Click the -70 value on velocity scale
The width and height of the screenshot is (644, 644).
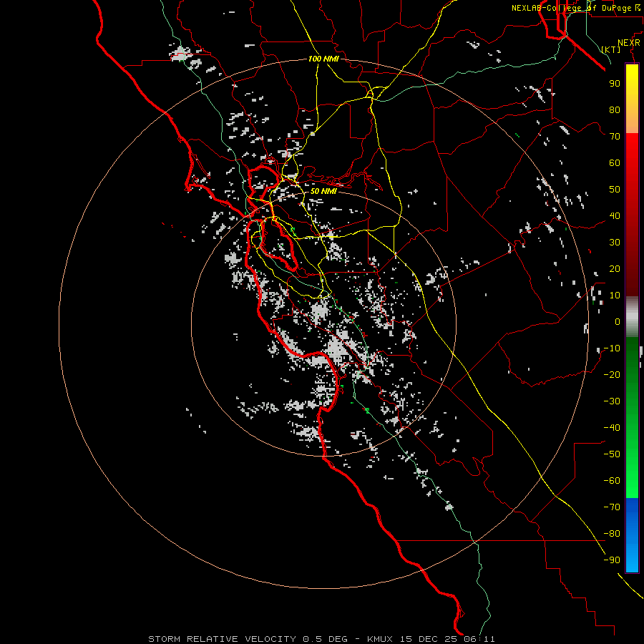(612, 507)
